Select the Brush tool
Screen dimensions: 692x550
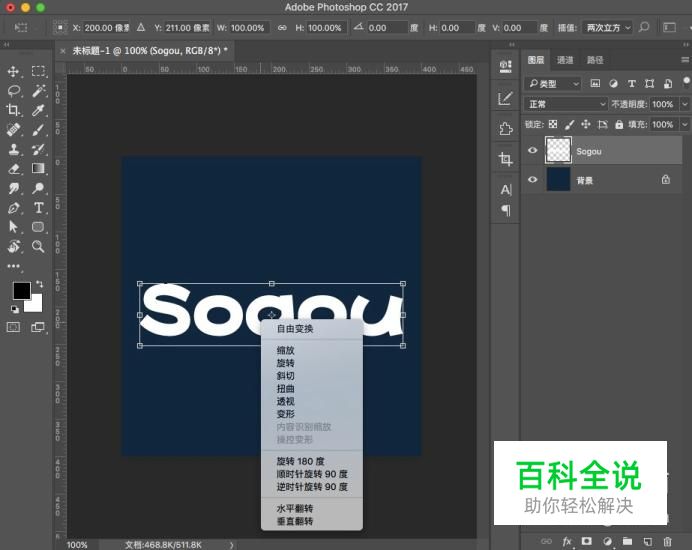38,130
